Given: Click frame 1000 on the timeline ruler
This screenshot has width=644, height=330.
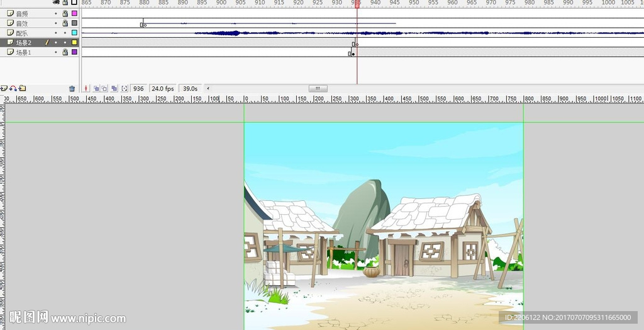Looking at the screenshot, I should [x=607, y=3].
